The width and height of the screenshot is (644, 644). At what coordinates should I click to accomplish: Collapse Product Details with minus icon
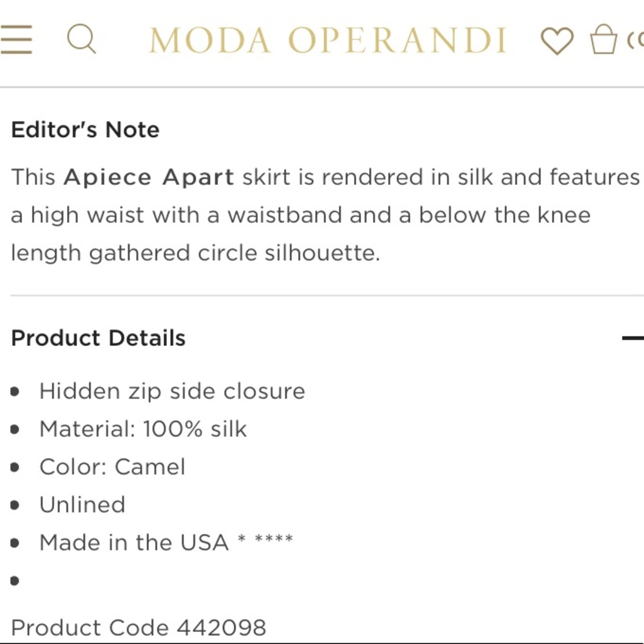pos(632,338)
